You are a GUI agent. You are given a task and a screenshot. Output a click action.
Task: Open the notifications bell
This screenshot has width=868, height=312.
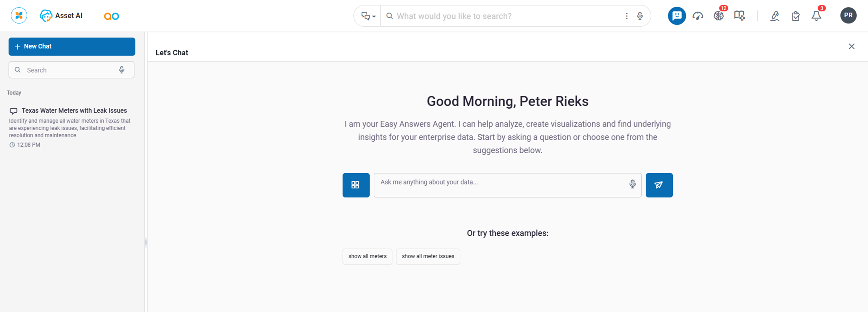816,16
